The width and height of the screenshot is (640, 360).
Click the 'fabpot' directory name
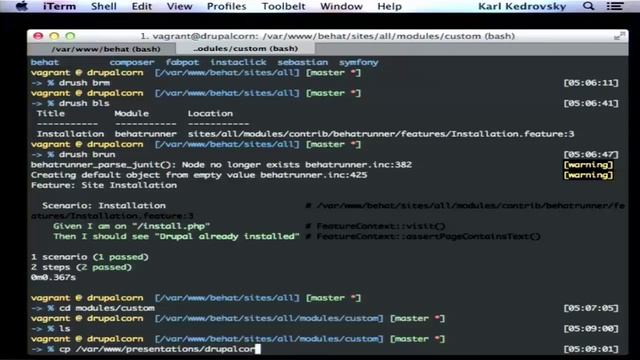tap(182, 62)
